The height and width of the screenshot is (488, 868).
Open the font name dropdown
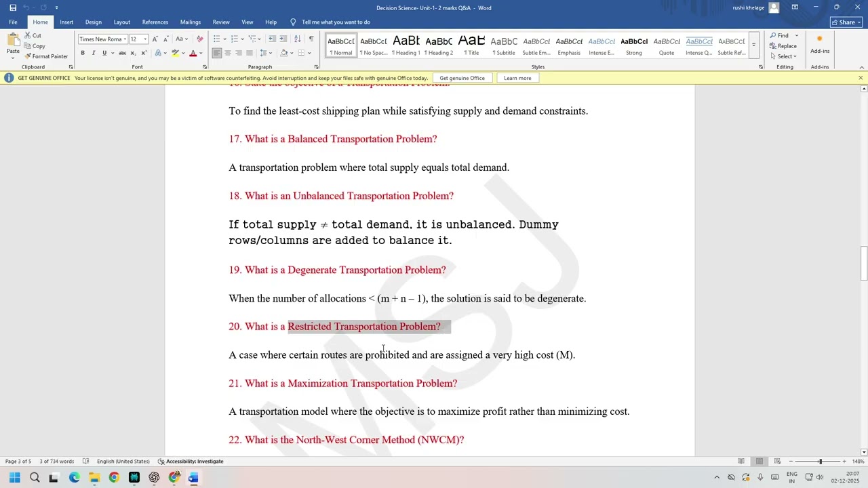125,39
